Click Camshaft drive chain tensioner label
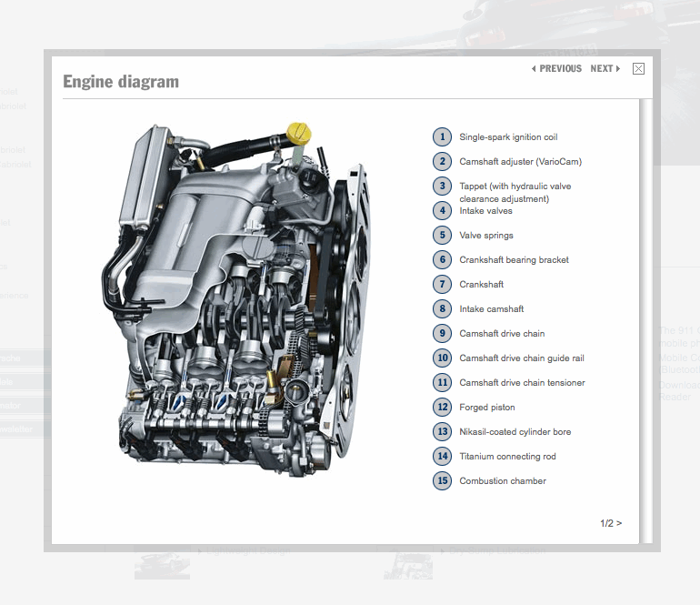Screen dimensions: 700x605 pos(522,382)
